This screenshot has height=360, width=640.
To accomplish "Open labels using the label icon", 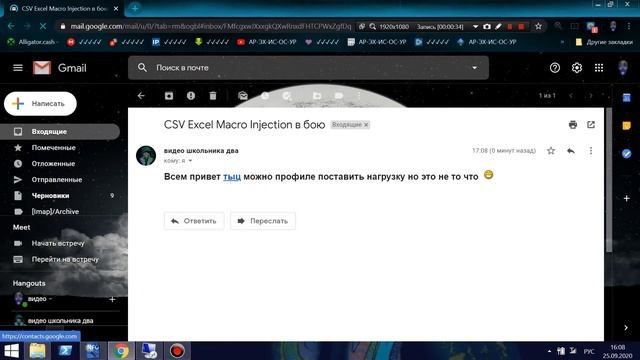I will (x=339, y=96).
